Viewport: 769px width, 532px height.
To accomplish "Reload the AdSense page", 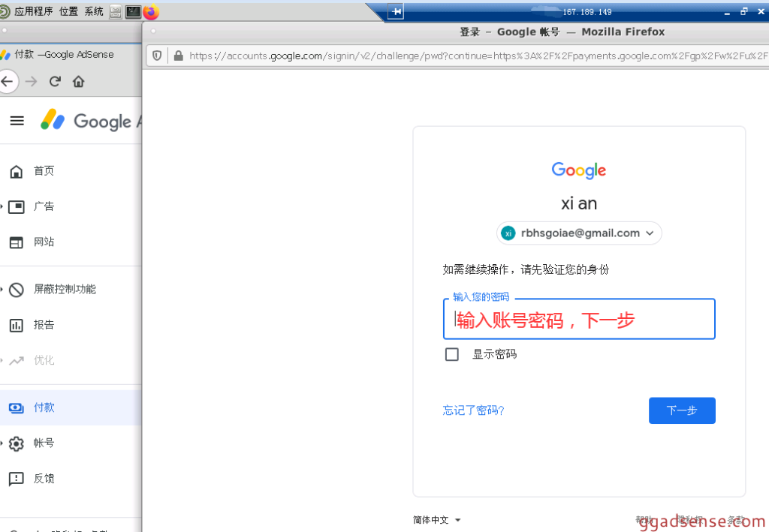I will click(55, 81).
